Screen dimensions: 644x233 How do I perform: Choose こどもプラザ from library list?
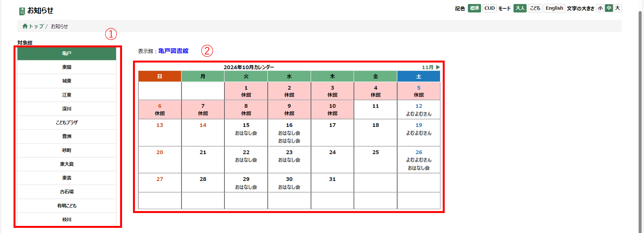pos(67,122)
